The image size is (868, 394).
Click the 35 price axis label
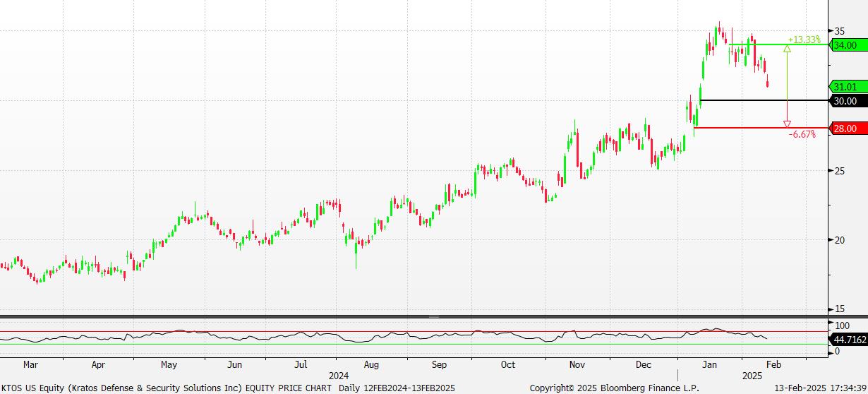[x=840, y=31]
